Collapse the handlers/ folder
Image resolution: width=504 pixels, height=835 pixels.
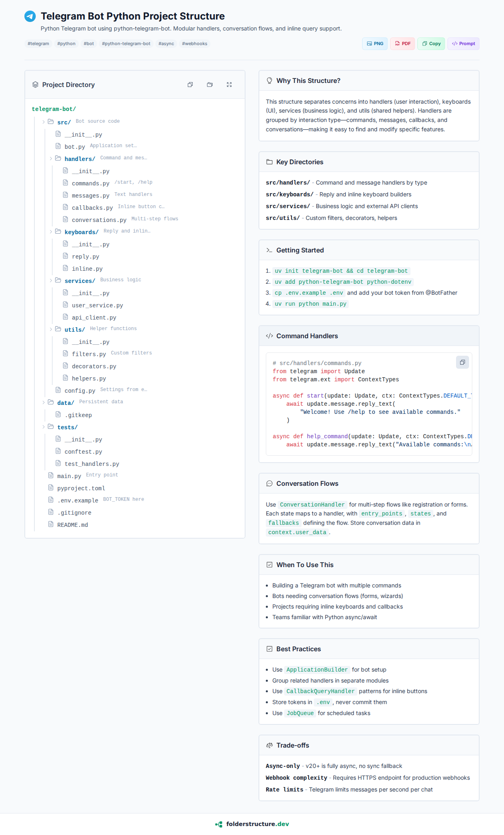(x=51, y=159)
